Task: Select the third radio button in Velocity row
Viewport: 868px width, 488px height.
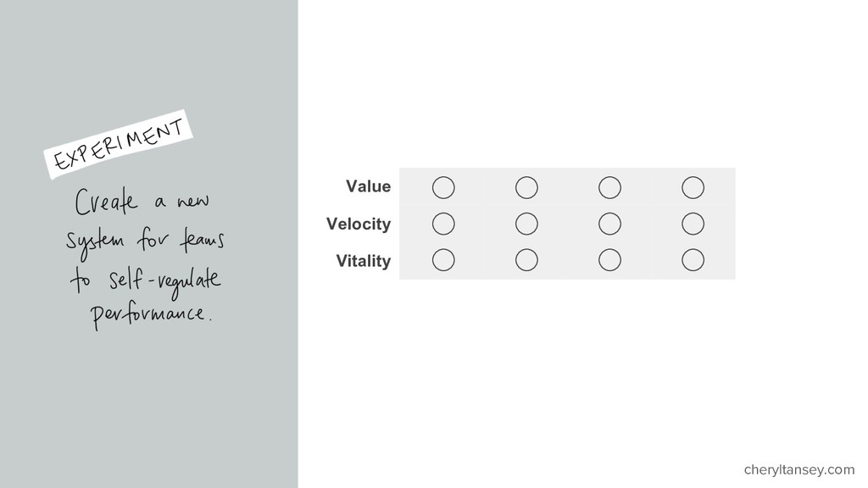Action: pos(609,224)
